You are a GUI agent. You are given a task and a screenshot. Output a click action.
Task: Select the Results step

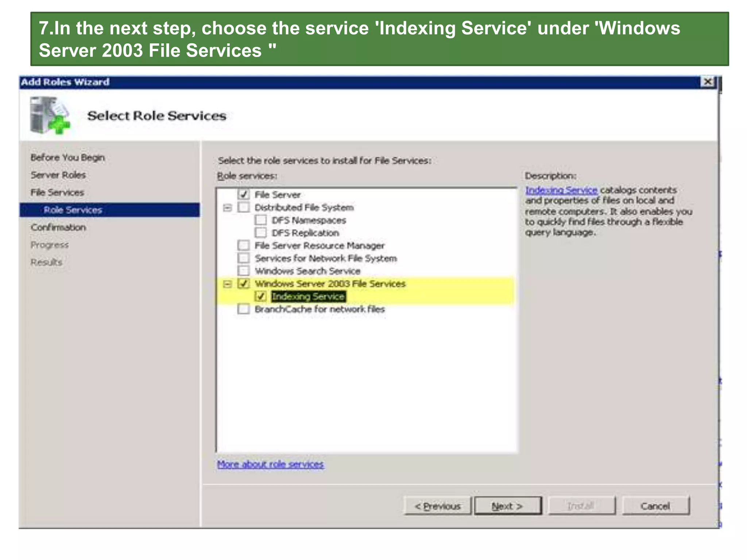(x=46, y=262)
